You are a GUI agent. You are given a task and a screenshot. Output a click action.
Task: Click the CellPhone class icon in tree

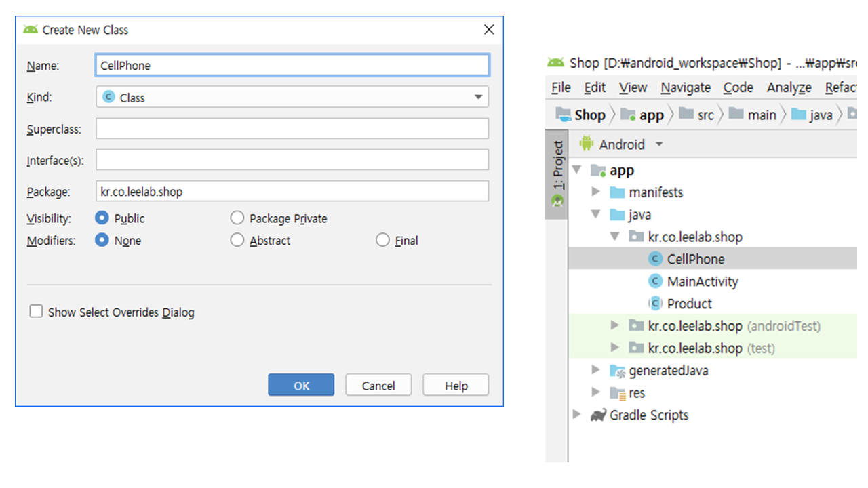pyautogui.click(x=655, y=259)
